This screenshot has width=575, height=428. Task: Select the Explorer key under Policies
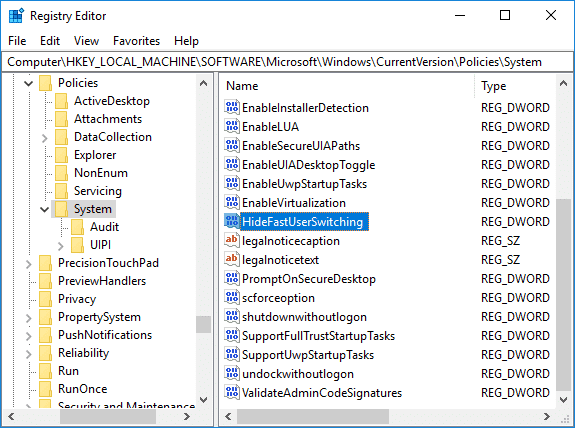pos(95,155)
